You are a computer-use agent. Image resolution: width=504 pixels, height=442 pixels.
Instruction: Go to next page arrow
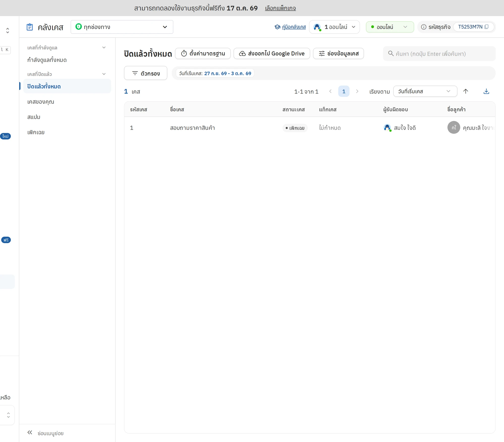357,91
